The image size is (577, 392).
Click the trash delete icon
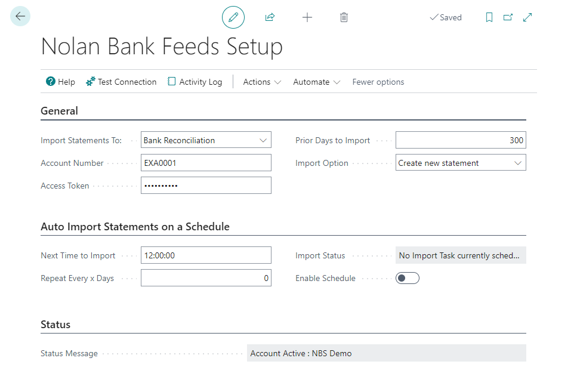pos(344,17)
